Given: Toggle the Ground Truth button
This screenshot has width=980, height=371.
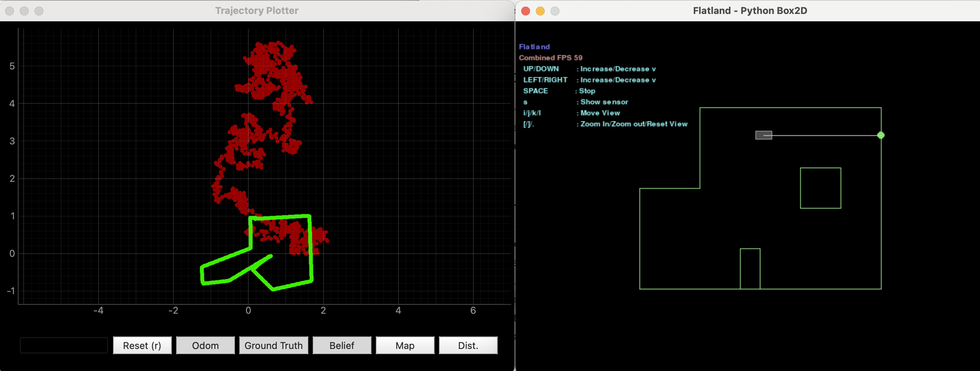Looking at the screenshot, I should click(x=273, y=345).
